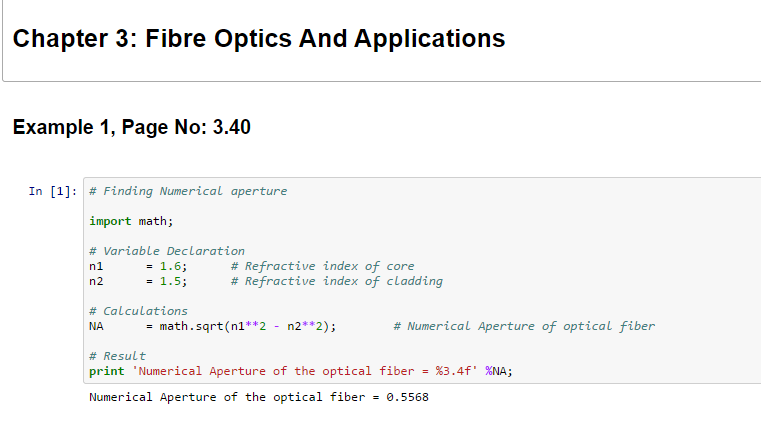Click '%NA;' at end of print line

(499, 371)
